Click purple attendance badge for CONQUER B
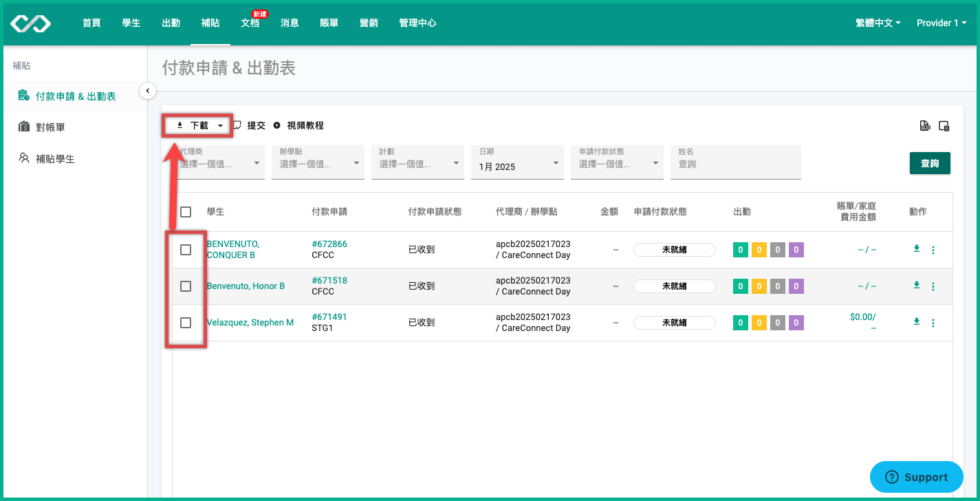The height and width of the screenshot is (501, 980). (x=796, y=250)
